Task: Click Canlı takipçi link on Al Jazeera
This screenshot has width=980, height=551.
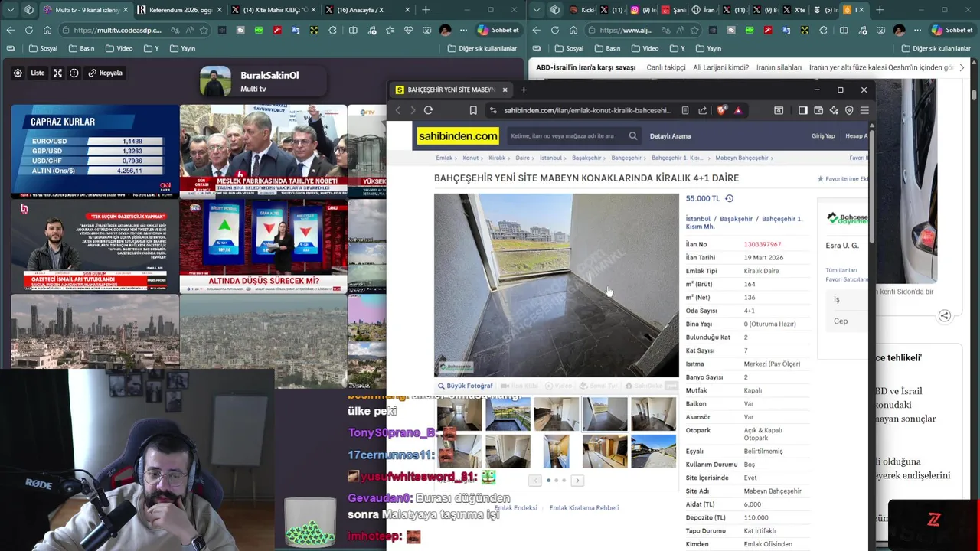Action: [x=666, y=67]
